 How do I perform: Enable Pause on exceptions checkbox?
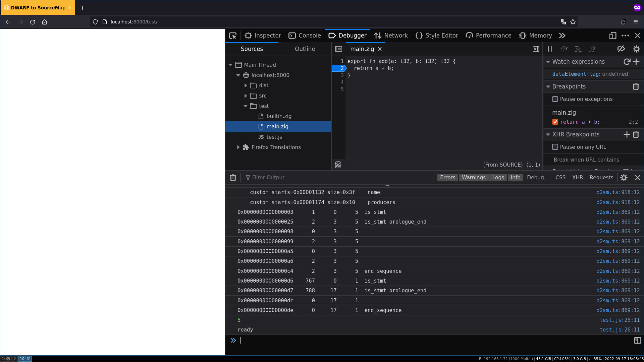click(x=555, y=99)
